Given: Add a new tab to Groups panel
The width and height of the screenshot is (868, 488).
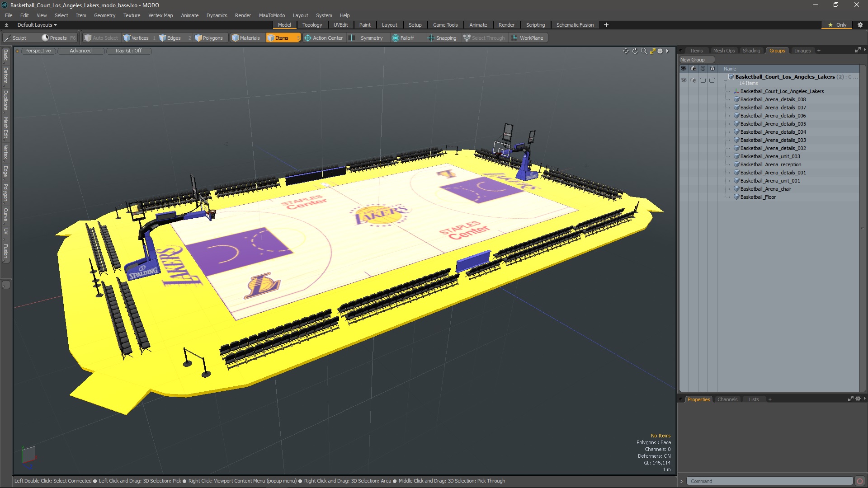Looking at the screenshot, I should coord(819,51).
